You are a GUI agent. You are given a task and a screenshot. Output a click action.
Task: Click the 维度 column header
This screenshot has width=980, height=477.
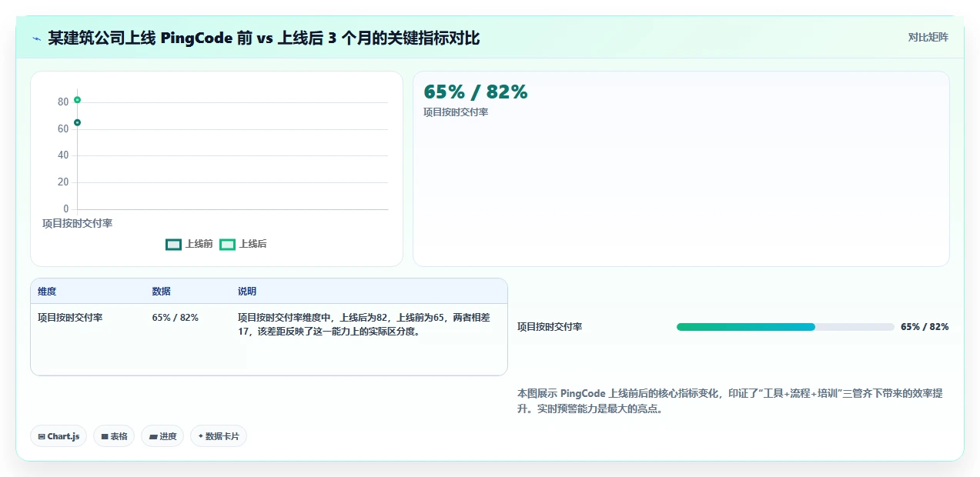tap(47, 292)
